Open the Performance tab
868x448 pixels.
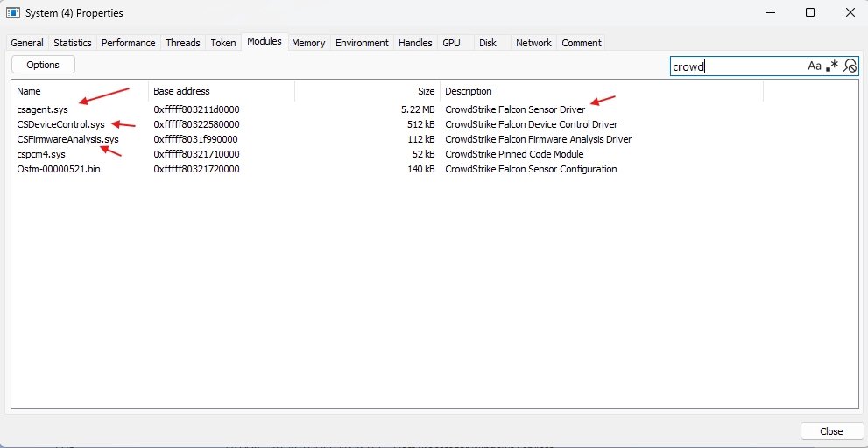click(x=129, y=43)
